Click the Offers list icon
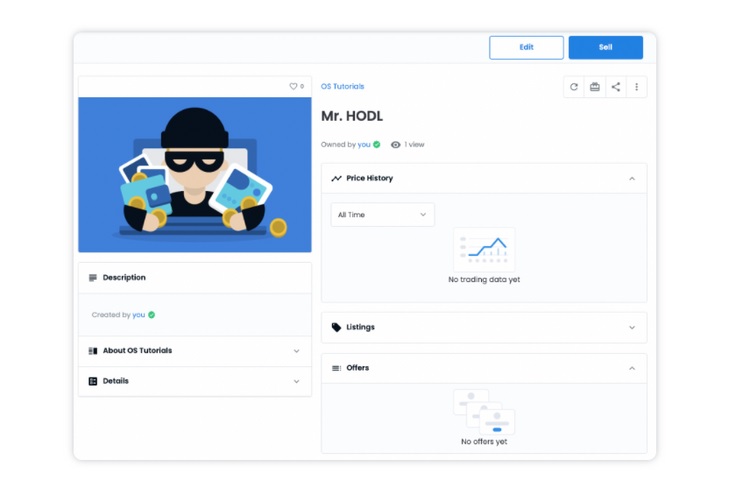The width and height of the screenshot is (750, 502). 336,368
